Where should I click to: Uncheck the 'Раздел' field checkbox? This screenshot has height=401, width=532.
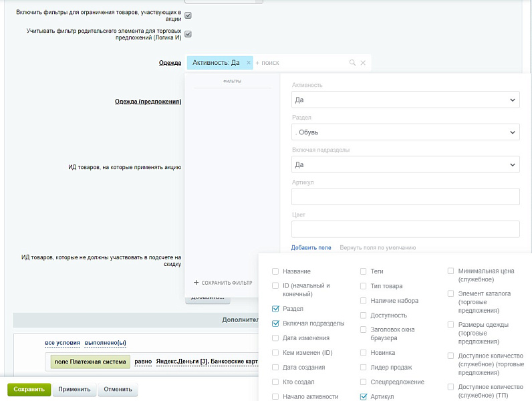(276, 309)
